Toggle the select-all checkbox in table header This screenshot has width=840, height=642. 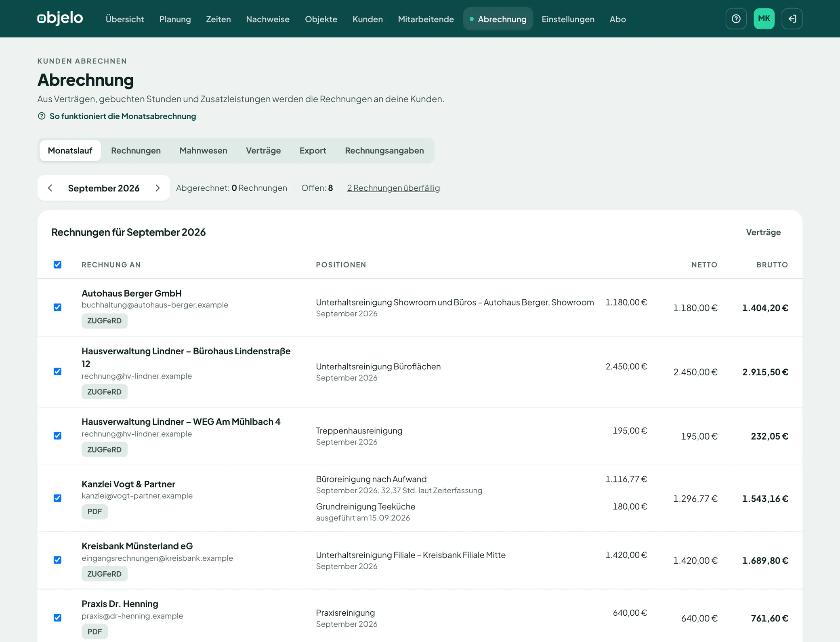pyautogui.click(x=57, y=265)
